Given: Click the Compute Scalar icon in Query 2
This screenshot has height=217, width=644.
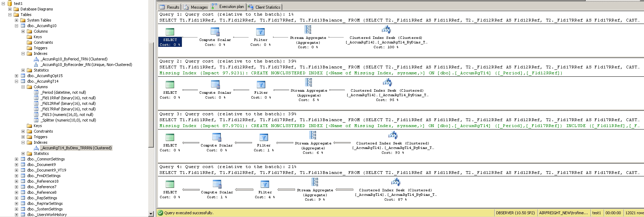Looking at the screenshot, I should click(215, 85).
